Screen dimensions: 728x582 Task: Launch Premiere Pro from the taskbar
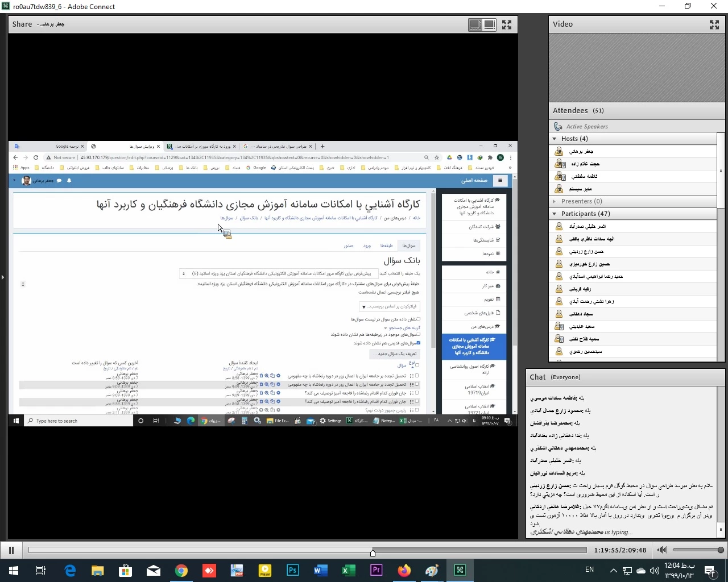click(x=377, y=570)
